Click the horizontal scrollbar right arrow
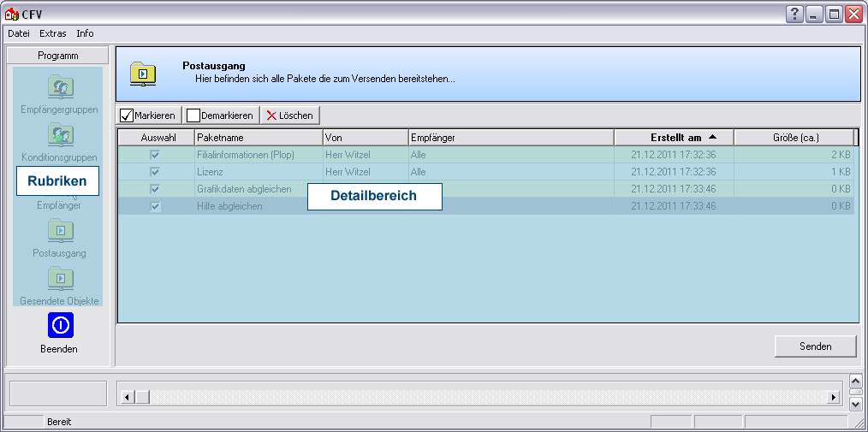The height and width of the screenshot is (432, 868). (834, 397)
